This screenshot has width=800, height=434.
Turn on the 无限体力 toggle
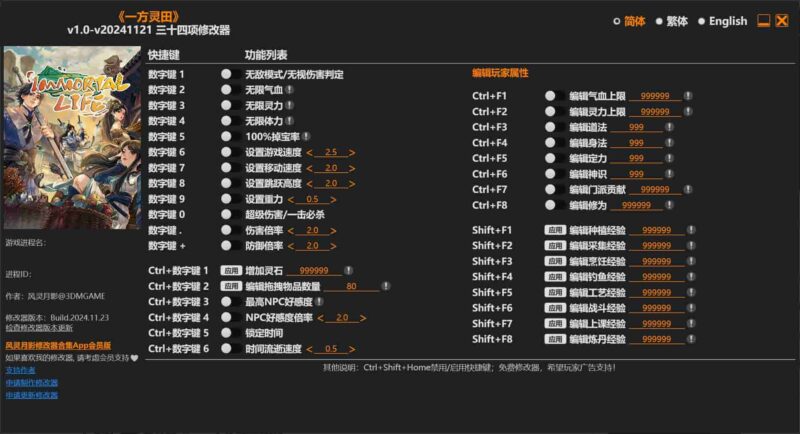(x=230, y=121)
